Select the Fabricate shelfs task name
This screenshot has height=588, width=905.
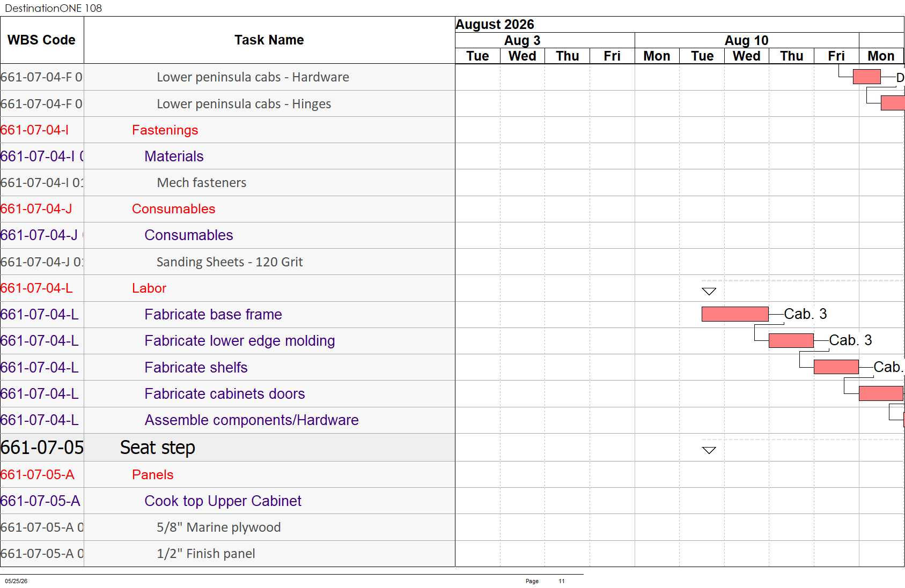point(196,368)
